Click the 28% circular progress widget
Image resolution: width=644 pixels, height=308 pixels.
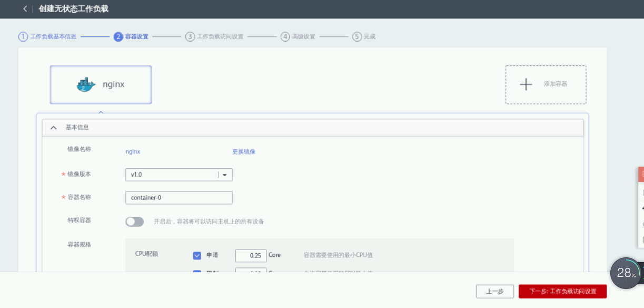click(625, 273)
